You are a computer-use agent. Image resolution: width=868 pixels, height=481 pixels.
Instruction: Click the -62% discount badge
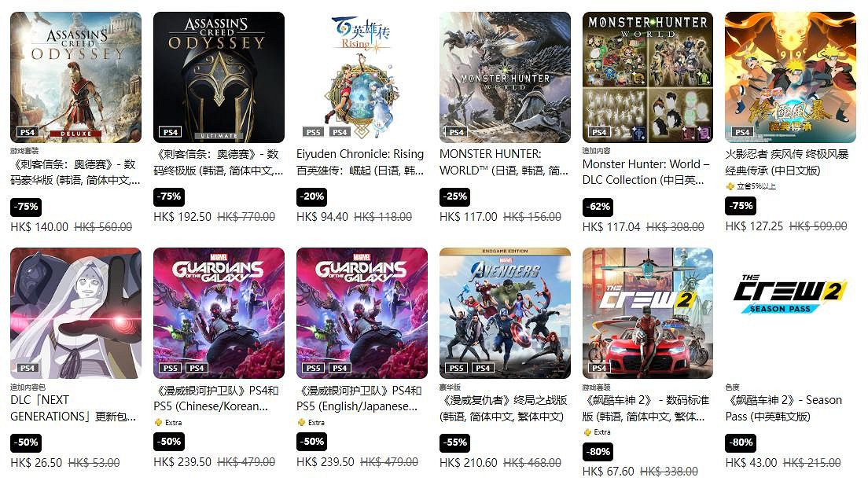coord(598,207)
